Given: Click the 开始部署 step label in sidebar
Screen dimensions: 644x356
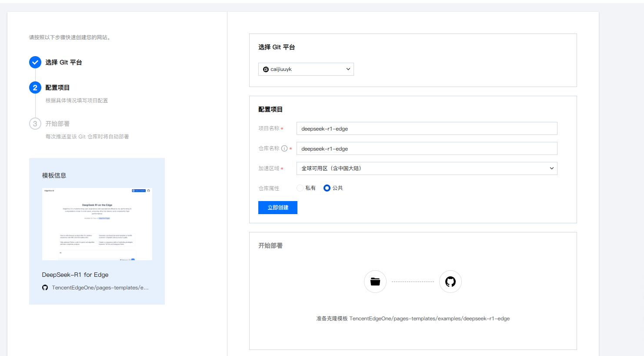Looking at the screenshot, I should tap(57, 124).
